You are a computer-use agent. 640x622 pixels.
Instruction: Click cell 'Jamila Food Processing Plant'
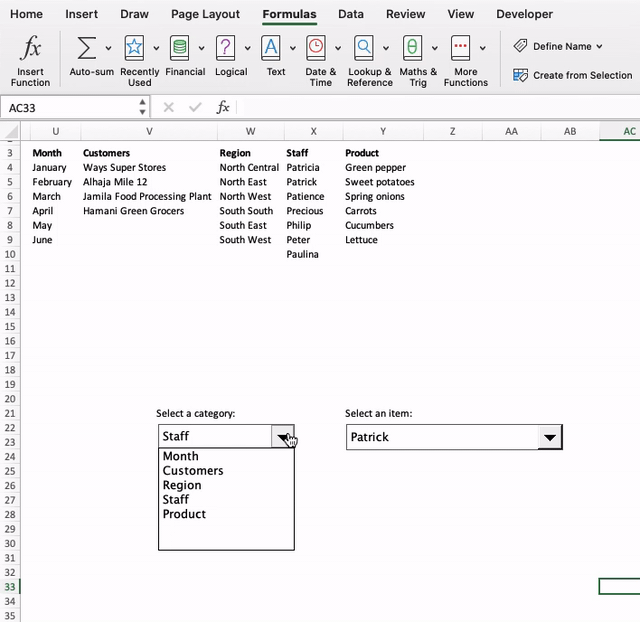point(149,197)
